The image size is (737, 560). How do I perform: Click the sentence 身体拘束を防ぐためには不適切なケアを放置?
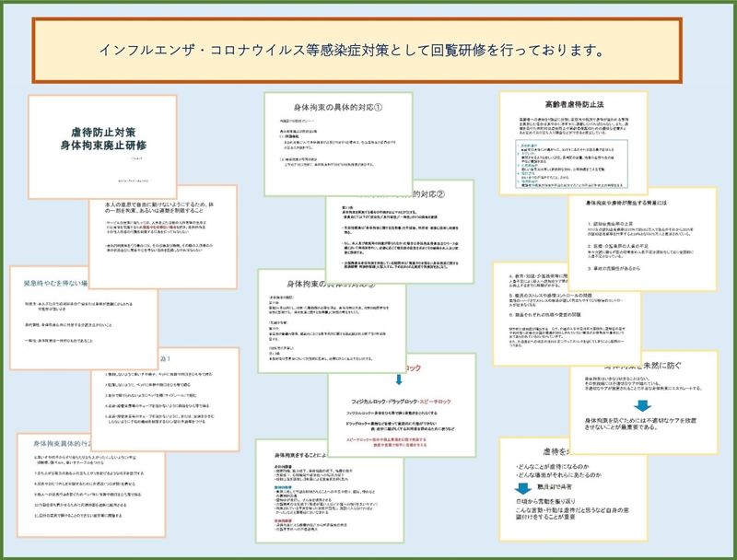click(x=640, y=421)
